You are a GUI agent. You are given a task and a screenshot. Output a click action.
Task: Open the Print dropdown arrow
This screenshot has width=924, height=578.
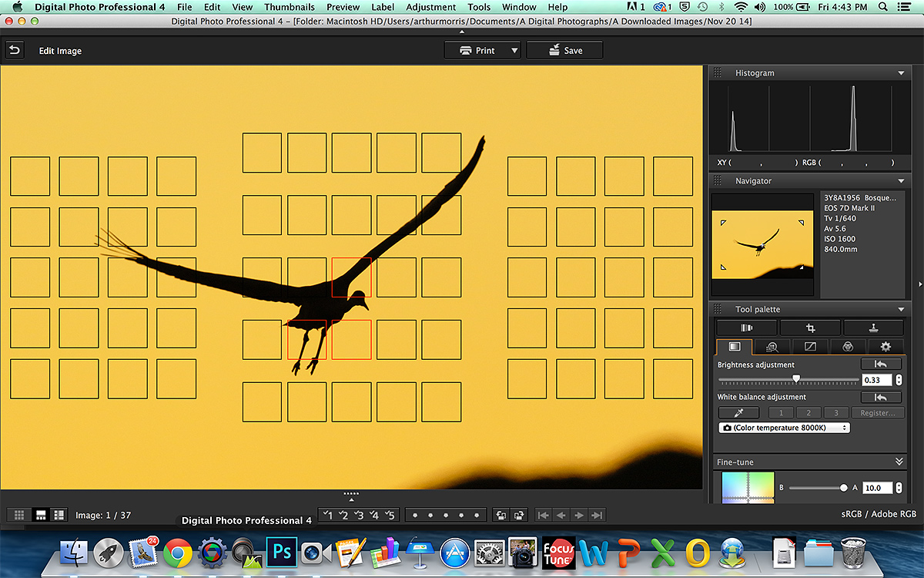click(514, 51)
